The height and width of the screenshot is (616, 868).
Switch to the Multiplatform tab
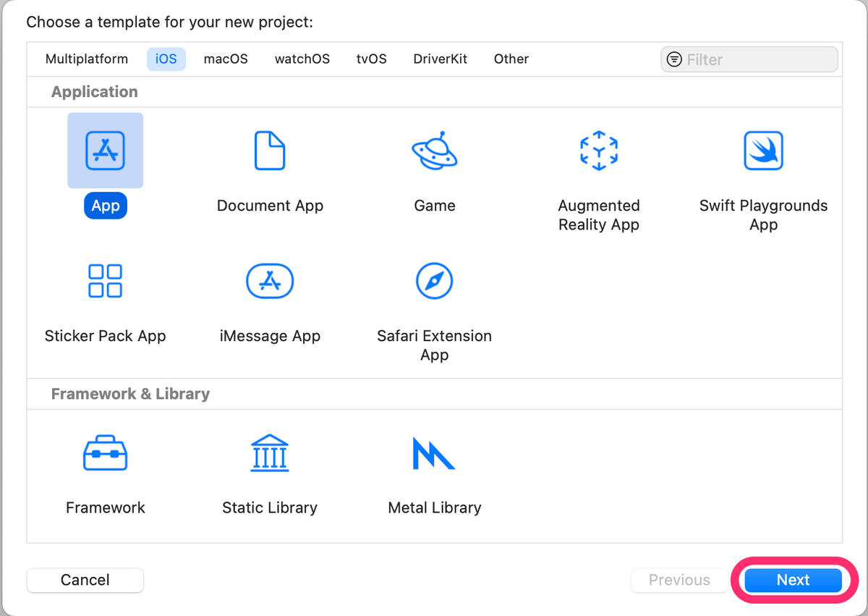[x=87, y=59]
